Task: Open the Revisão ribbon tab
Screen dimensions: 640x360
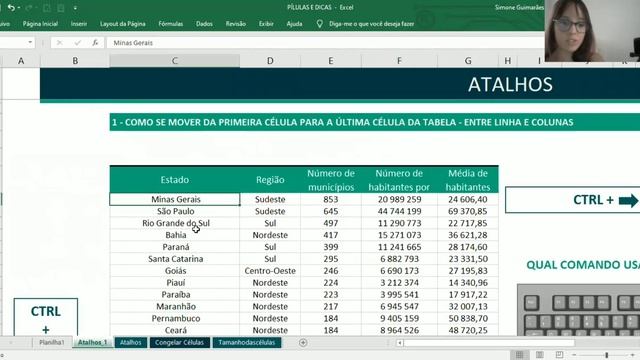Action: point(236,24)
